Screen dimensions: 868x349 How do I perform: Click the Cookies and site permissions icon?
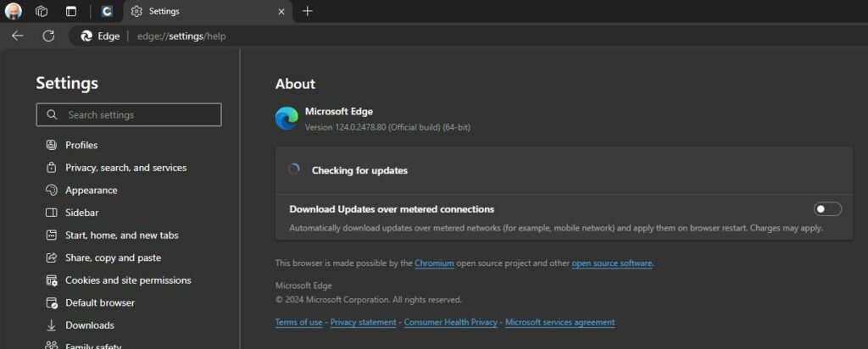point(52,280)
